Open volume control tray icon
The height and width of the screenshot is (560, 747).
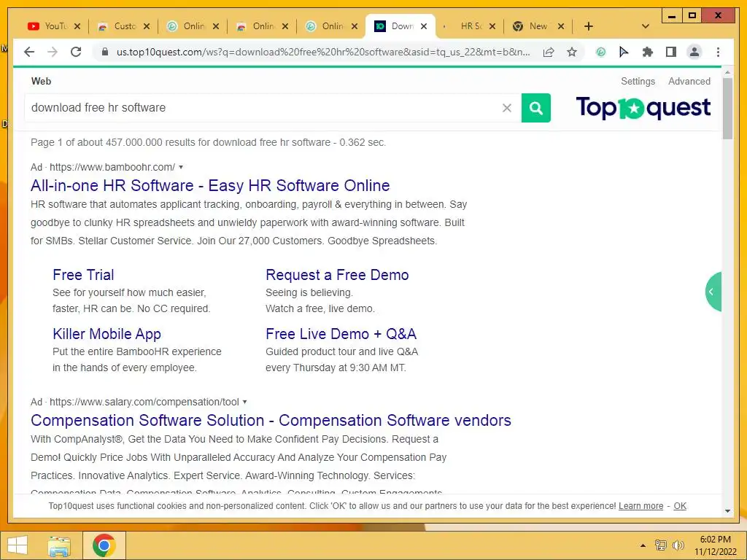[678, 545]
